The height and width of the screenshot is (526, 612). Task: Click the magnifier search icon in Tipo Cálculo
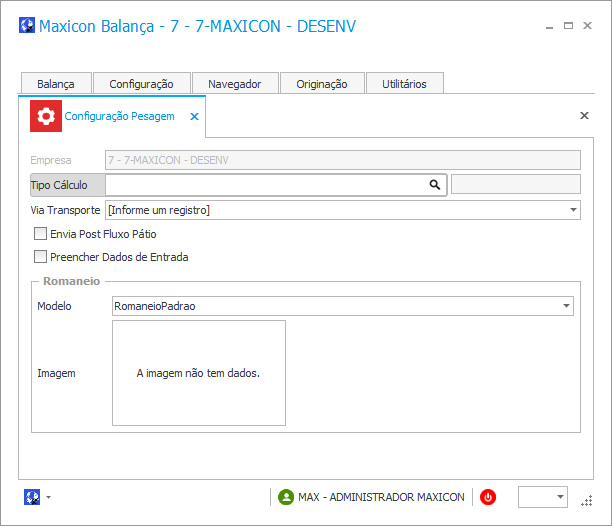point(435,185)
